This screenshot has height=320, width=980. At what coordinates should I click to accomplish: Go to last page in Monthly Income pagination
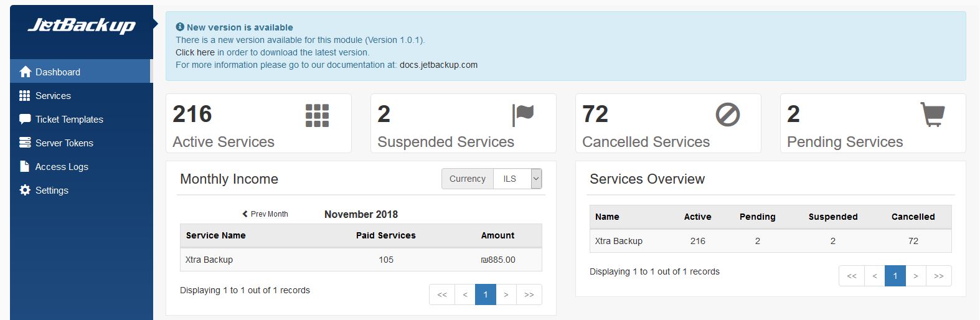pyautogui.click(x=529, y=294)
